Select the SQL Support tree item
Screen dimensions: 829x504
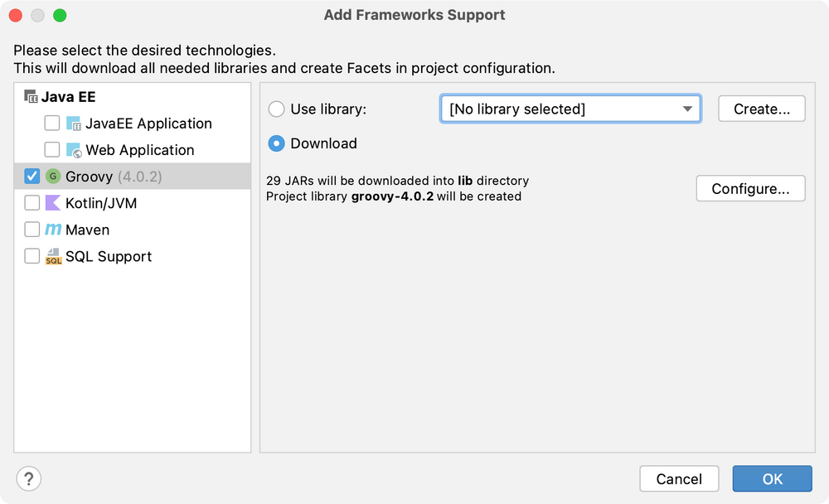pyautogui.click(x=108, y=256)
